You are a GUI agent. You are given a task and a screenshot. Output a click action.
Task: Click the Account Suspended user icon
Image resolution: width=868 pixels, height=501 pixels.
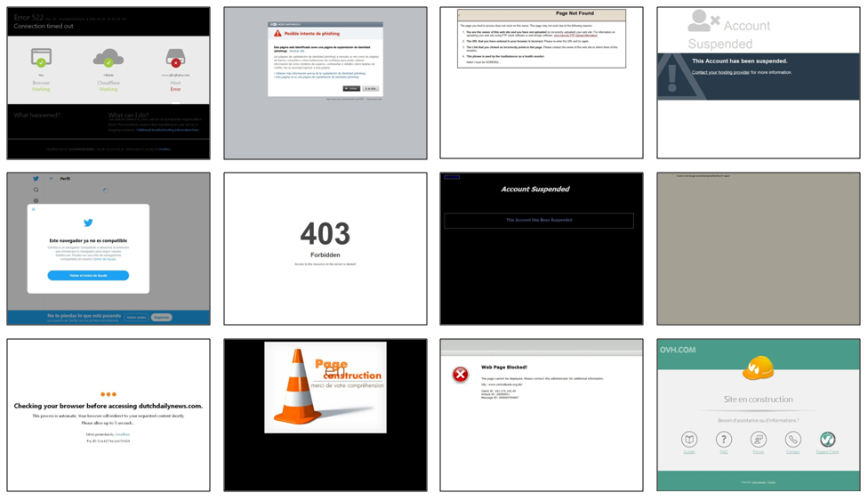[x=703, y=21]
